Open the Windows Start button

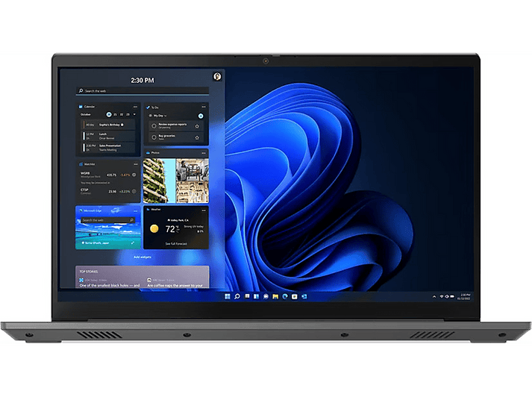(x=228, y=296)
